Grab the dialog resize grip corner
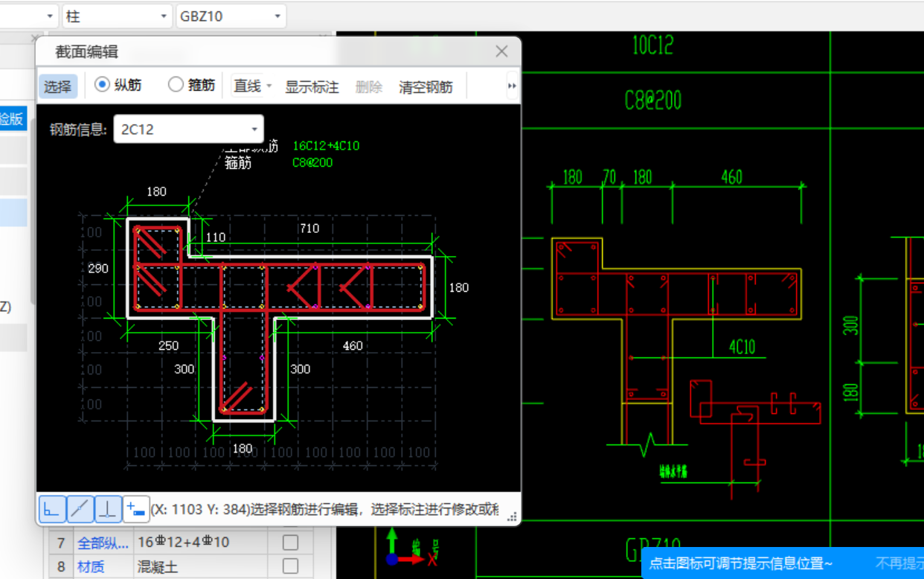This screenshot has width=924, height=579. coord(512,515)
